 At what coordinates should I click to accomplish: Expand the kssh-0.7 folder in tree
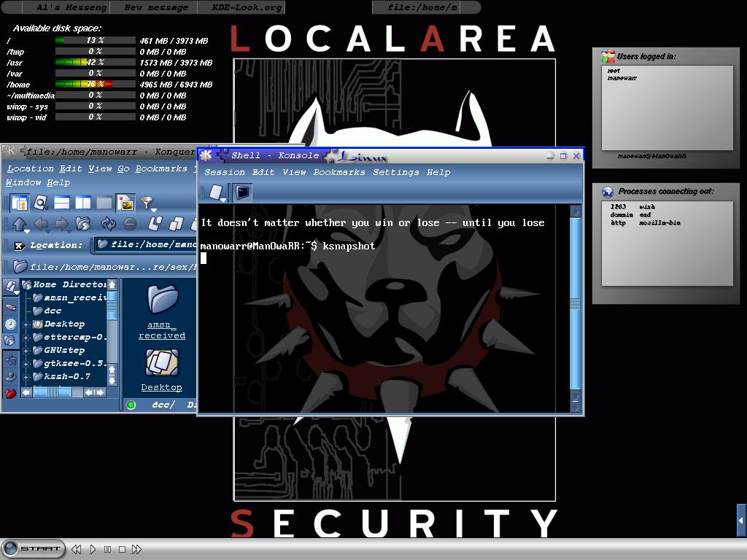coord(26,377)
